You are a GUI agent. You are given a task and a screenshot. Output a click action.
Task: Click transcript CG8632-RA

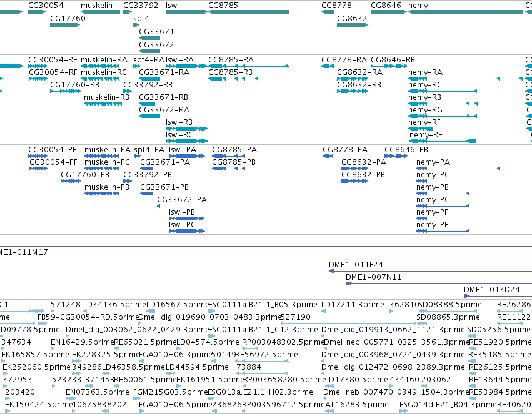tap(353, 79)
